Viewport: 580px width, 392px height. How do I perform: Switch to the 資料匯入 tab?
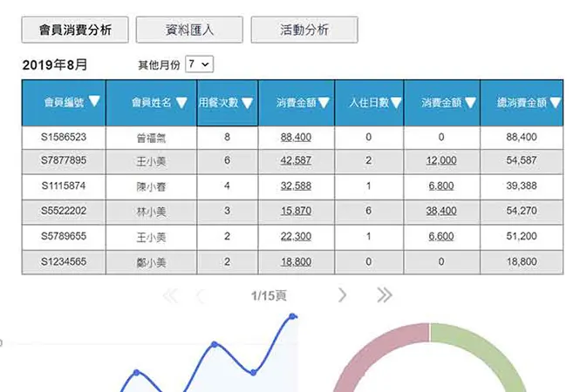(x=189, y=30)
